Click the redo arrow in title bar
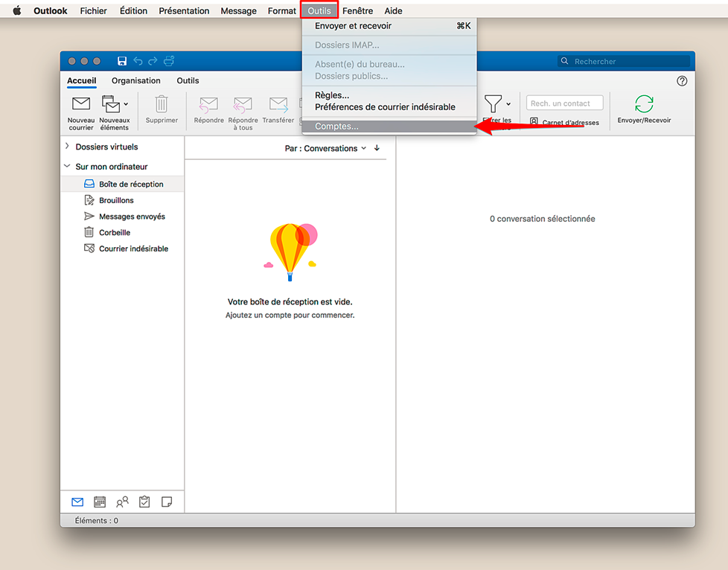The width and height of the screenshot is (728, 570). click(153, 61)
